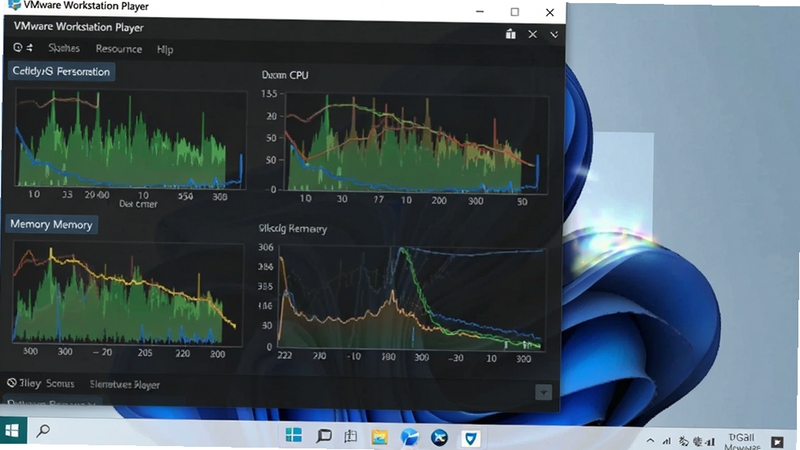The height and width of the screenshot is (450, 800).
Task: Open the taskbar search magnifier
Action: coord(43,431)
